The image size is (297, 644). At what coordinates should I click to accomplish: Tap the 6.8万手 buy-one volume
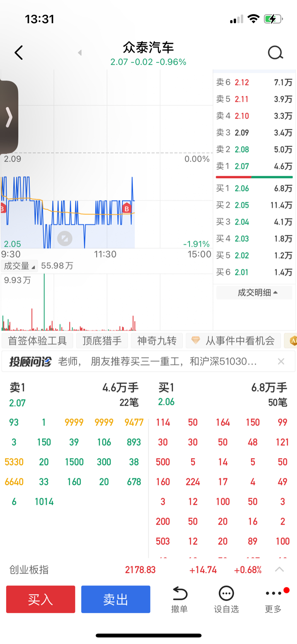click(x=269, y=388)
